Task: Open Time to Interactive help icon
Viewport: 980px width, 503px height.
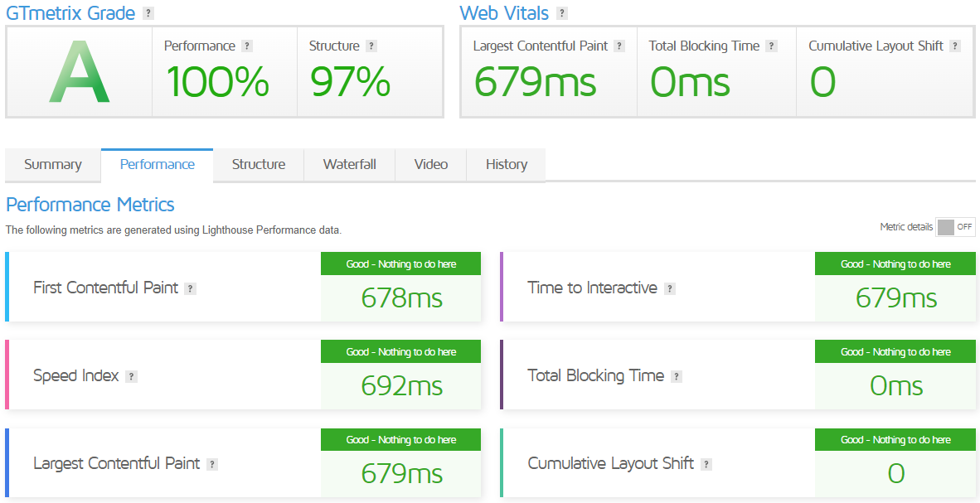Action: click(x=669, y=288)
